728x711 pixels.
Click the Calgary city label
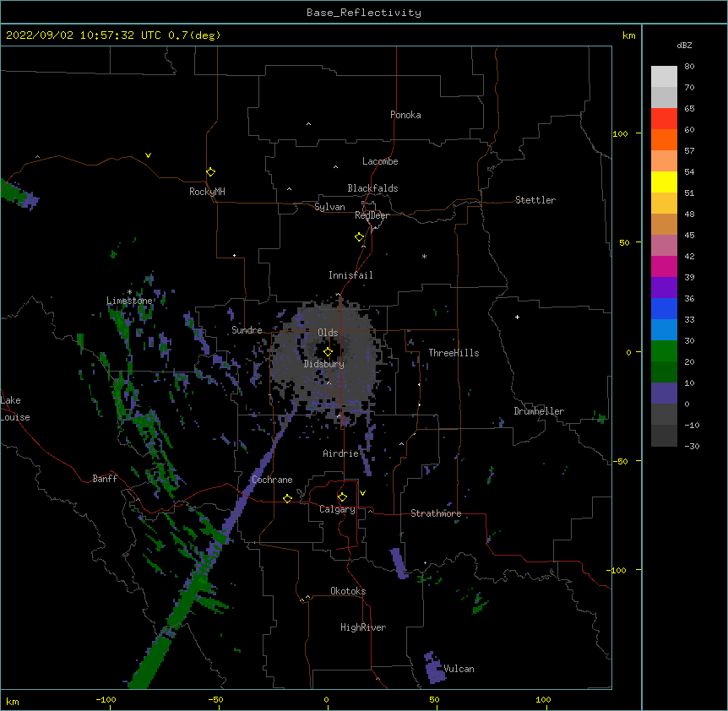tap(337, 509)
